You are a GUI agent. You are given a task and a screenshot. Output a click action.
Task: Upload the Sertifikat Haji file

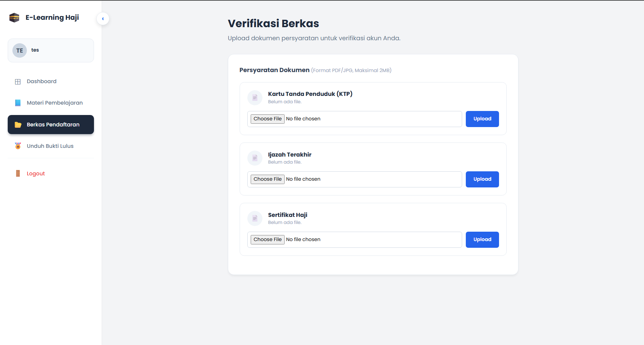point(482,240)
